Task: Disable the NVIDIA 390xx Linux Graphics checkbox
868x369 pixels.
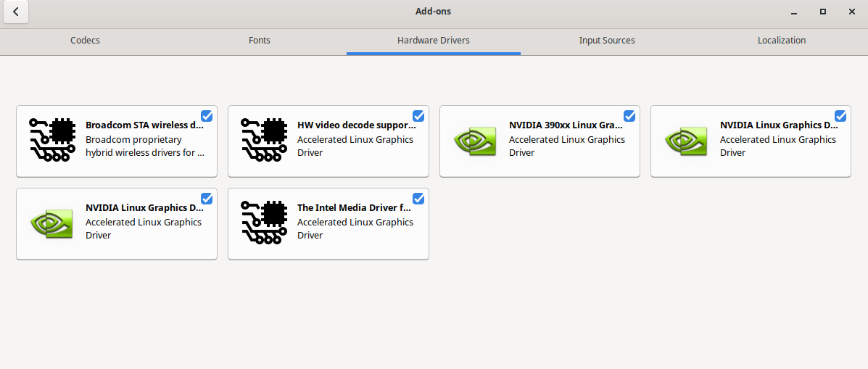Action: coord(629,115)
